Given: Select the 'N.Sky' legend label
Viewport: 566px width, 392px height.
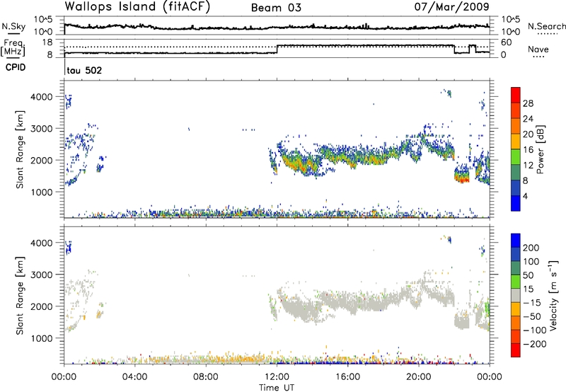Looking at the screenshot, I should pos(13,26).
